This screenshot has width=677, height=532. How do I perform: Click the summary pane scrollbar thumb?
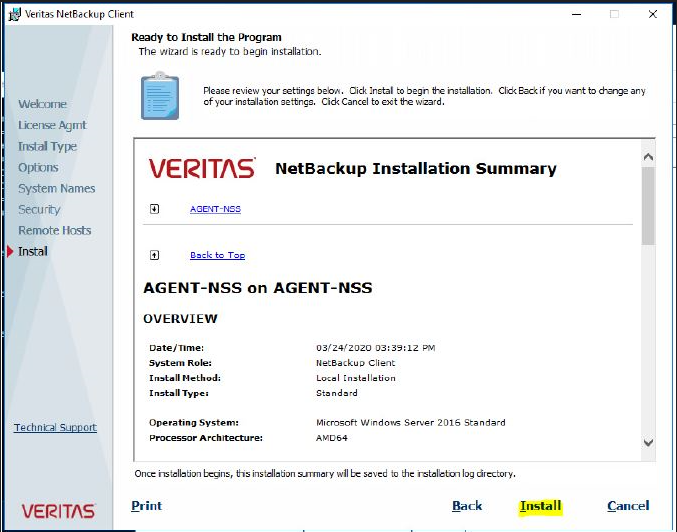point(648,206)
